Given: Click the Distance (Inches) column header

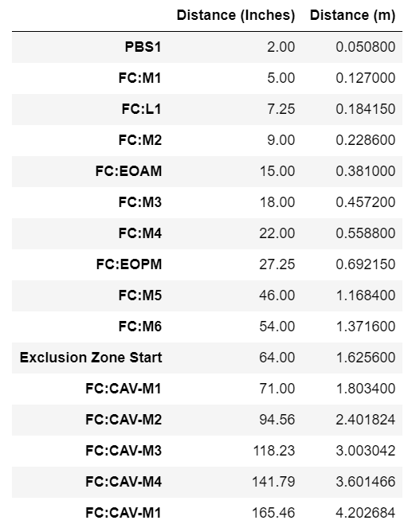Looking at the screenshot, I should point(236,16).
